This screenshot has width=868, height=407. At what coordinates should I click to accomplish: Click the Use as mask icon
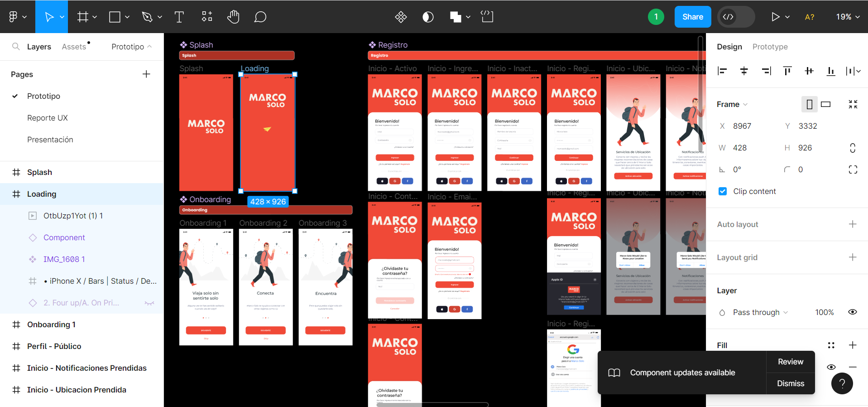point(428,17)
